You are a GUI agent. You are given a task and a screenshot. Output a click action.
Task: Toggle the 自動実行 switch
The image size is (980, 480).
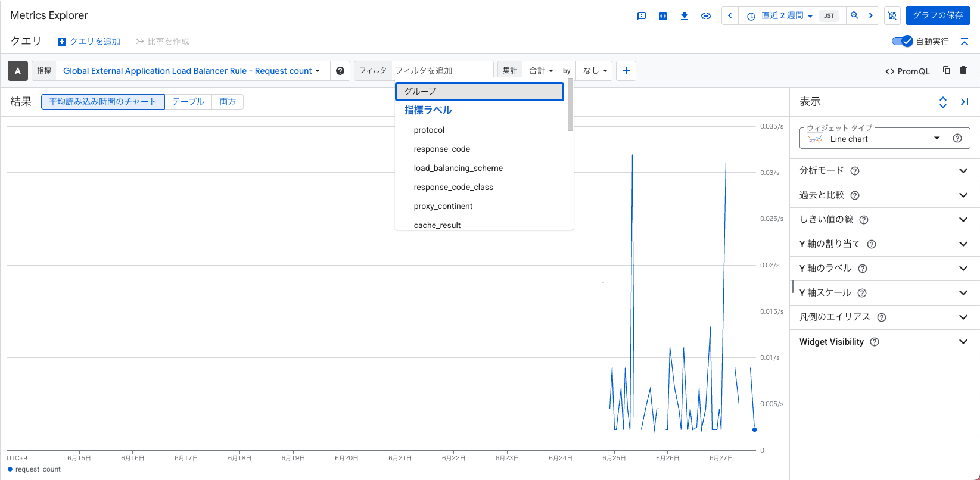902,41
